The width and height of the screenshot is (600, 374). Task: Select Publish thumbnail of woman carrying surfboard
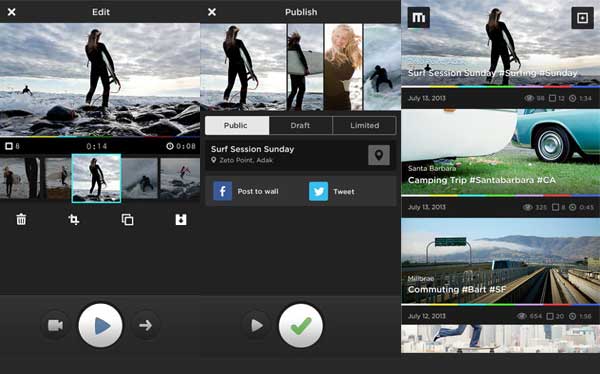(305, 67)
